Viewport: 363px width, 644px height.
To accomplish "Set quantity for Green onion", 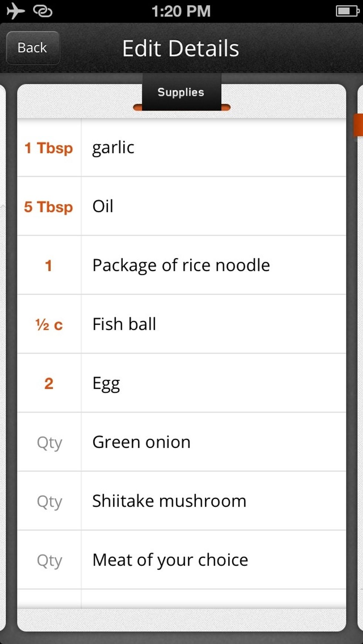I will pos(49,442).
